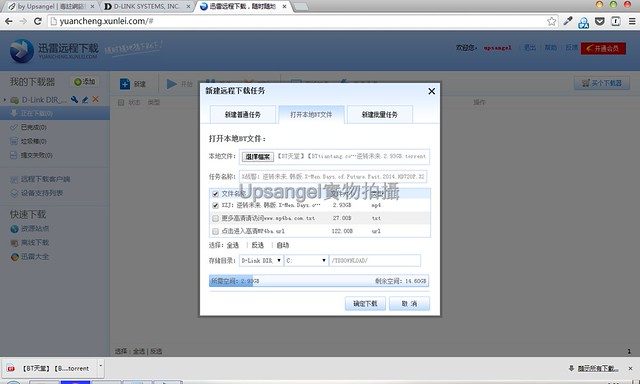
Task: Check the www.mp4ba.com.txt file checkbox
Action: (x=216, y=218)
